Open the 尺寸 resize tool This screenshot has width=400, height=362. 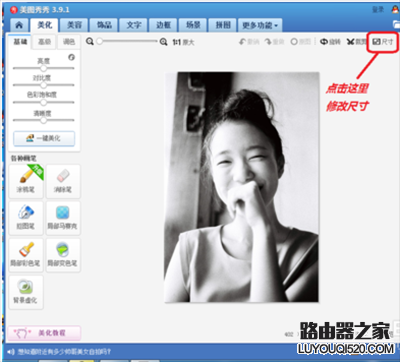[383, 42]
